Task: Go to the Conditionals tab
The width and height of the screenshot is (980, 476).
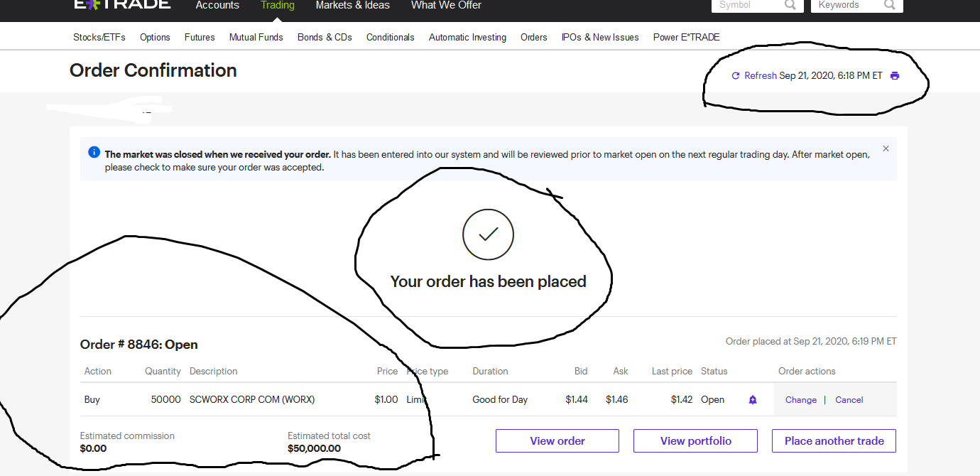Action: pos(391,37)
